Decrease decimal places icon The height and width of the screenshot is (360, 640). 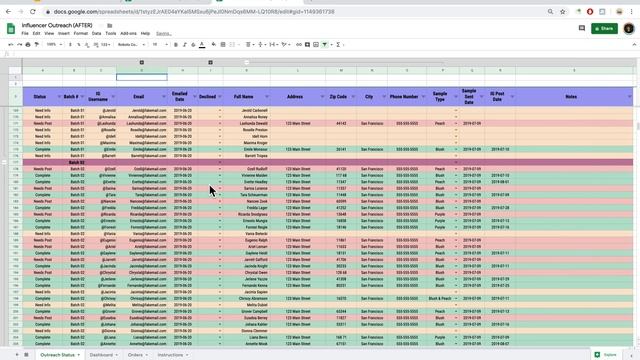87,44
